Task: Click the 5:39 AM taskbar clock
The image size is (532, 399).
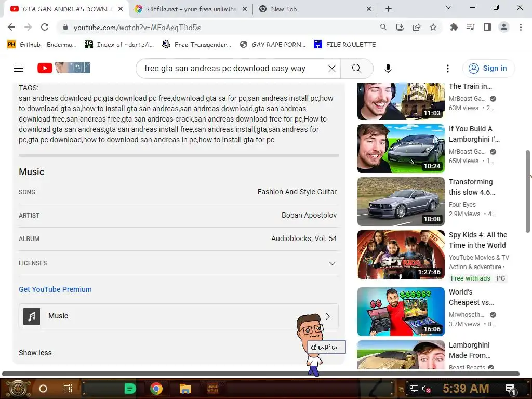Action: (466, 389)
